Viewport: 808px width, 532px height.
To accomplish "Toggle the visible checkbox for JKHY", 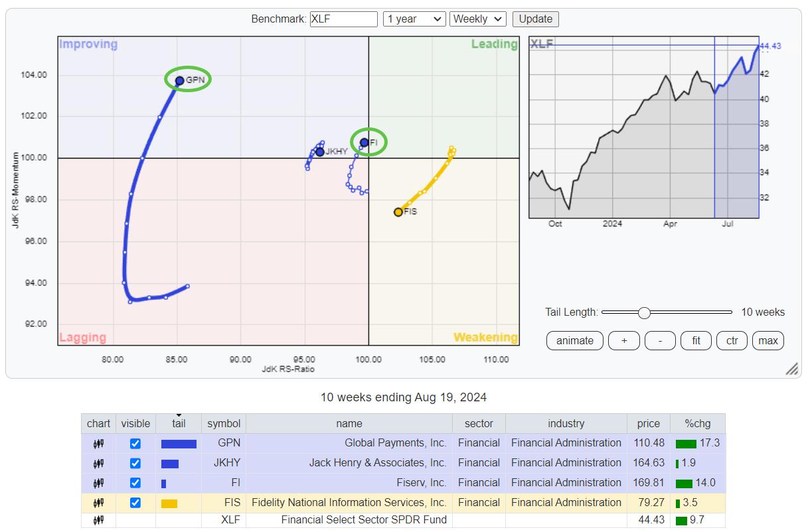I will pos(135,463).
